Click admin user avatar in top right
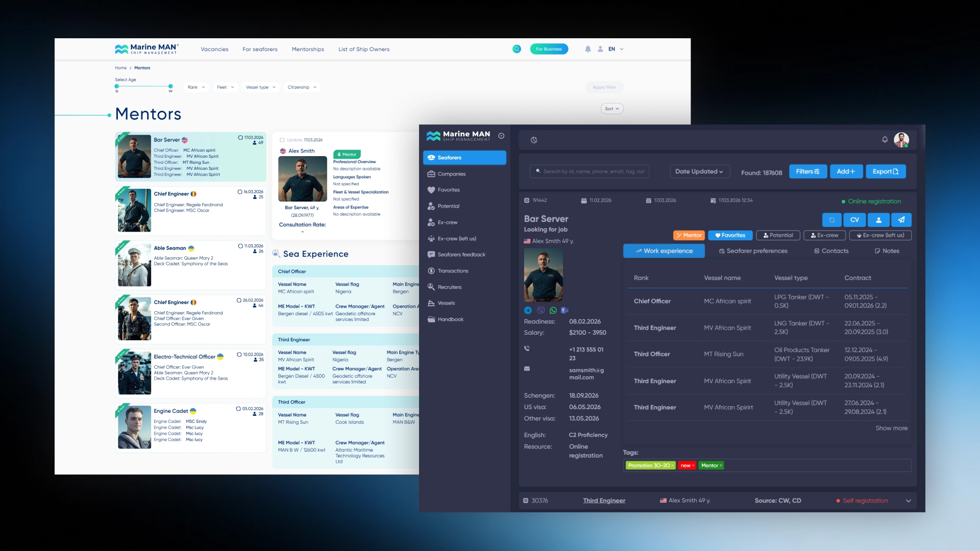980x551 pixels. click(901, 140)
